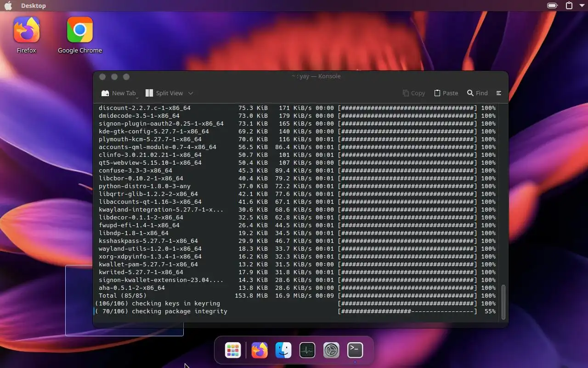Open Google Chrome from the desktop icon
588x368 pixels.
[80, 35]
